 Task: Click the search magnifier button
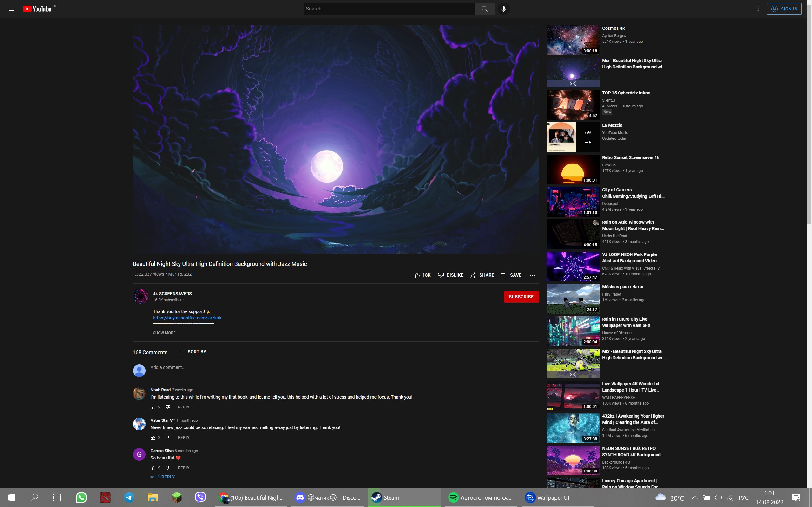[484, 9]
